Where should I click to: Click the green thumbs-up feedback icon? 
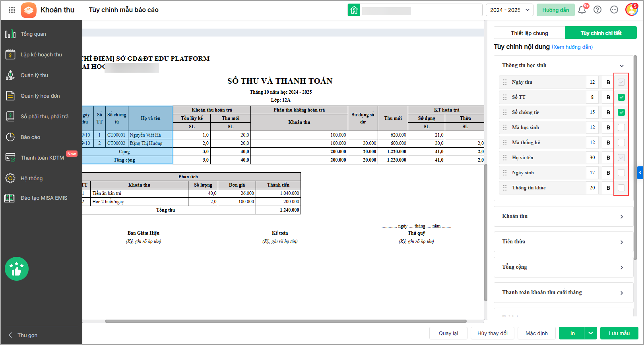point(17,269)
